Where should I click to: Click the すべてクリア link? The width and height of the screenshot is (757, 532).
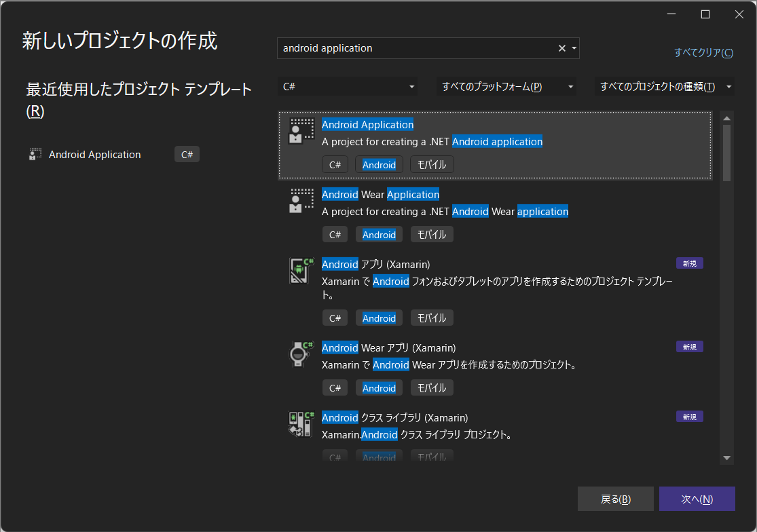click(703, 52)
